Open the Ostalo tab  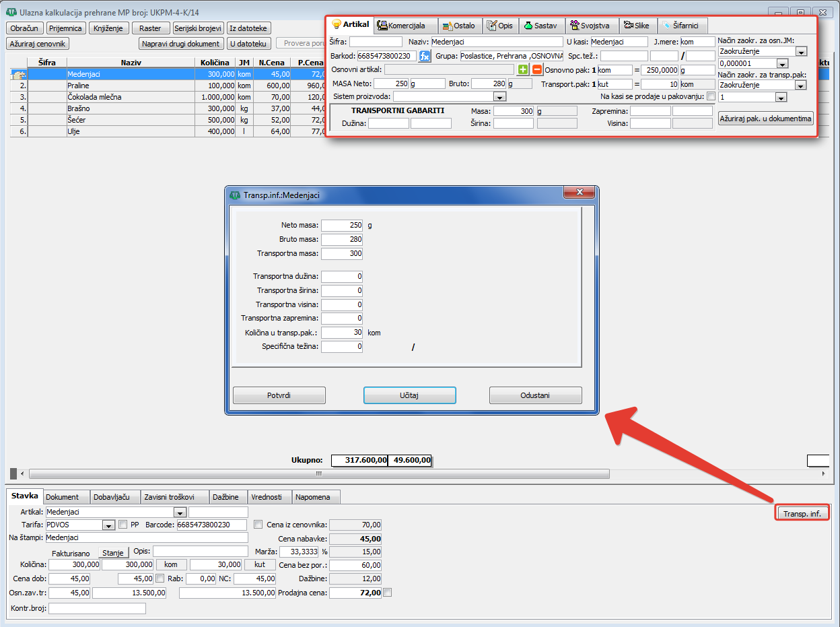[459, 26]
